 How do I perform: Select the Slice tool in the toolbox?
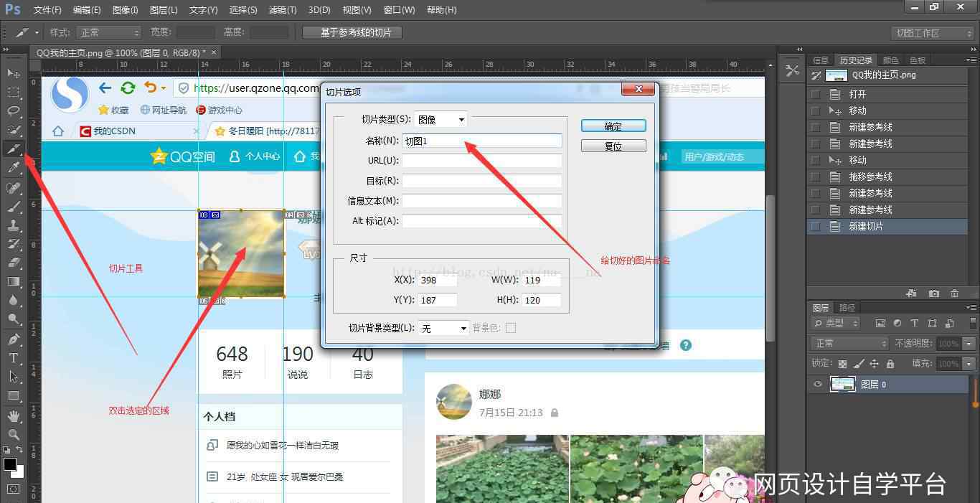pyautogui.click(x=14, y=149)
